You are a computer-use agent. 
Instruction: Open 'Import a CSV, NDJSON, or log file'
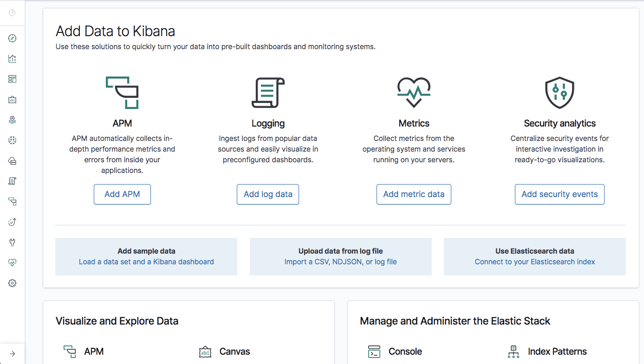tap(341, 262)
